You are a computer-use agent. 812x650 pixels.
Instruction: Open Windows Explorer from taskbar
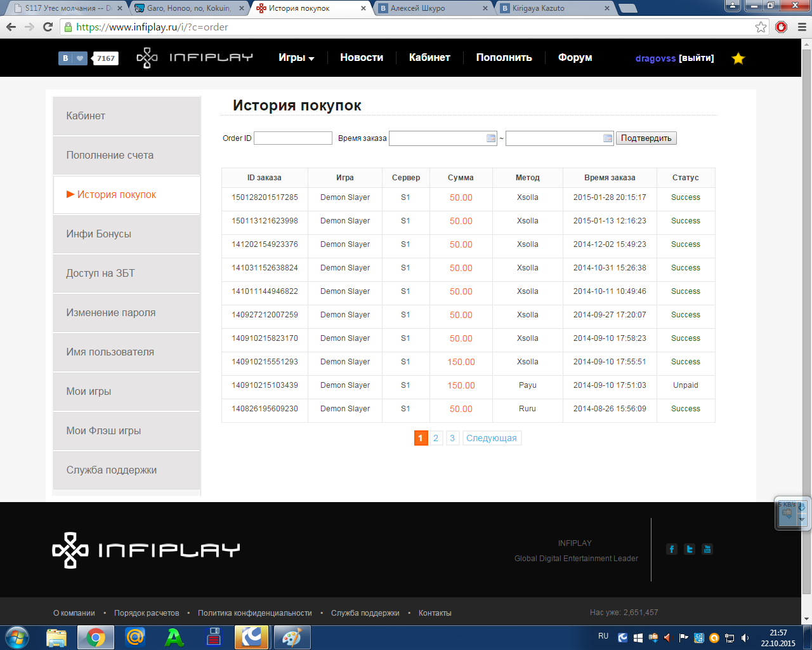tap(56, 637)
